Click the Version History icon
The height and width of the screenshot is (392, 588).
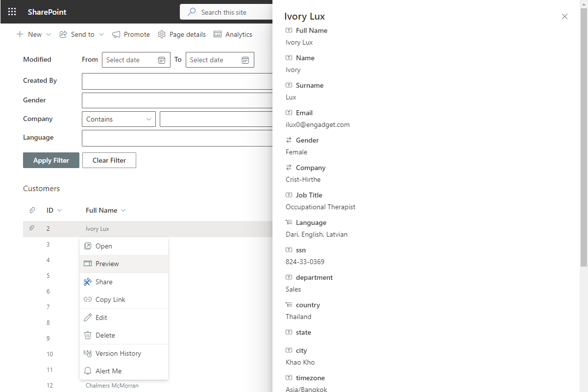click(88, 353)
